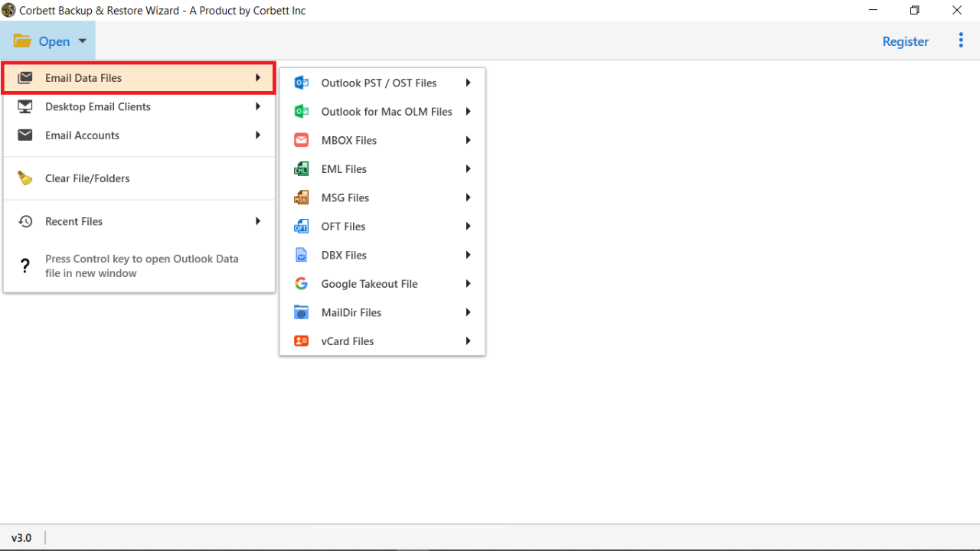The image size is (980, 551).
Task: Select the Outlook PST / OST Files icon
Action: pyautogui.click(x=301, y=83)
